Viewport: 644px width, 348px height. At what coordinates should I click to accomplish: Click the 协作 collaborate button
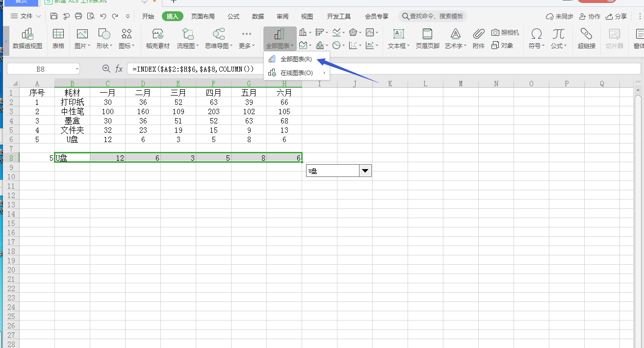[590, 16]
